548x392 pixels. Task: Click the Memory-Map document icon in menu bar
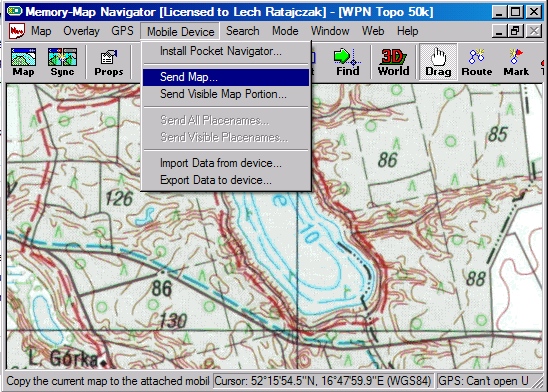(x=16, y=31)
